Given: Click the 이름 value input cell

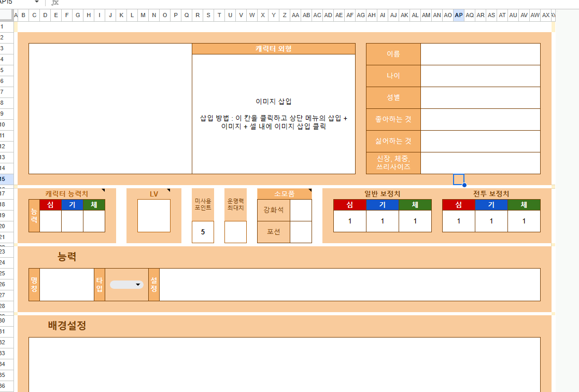Looking at the screenshot, I should click(x=480, y=54).
